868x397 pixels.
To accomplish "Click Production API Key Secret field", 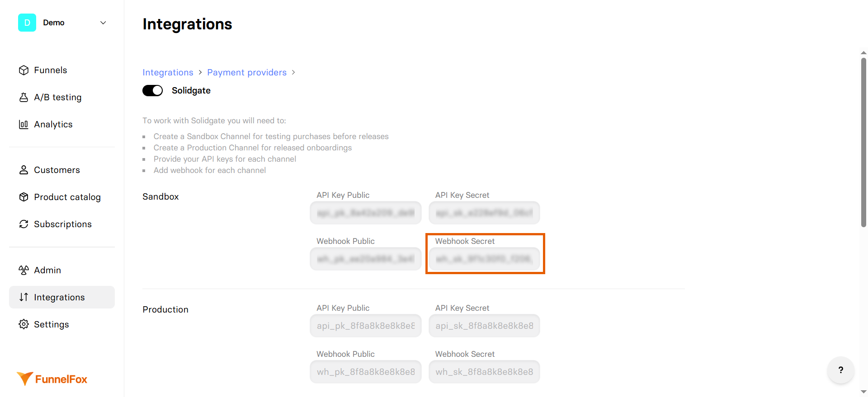I will point(484,326).
